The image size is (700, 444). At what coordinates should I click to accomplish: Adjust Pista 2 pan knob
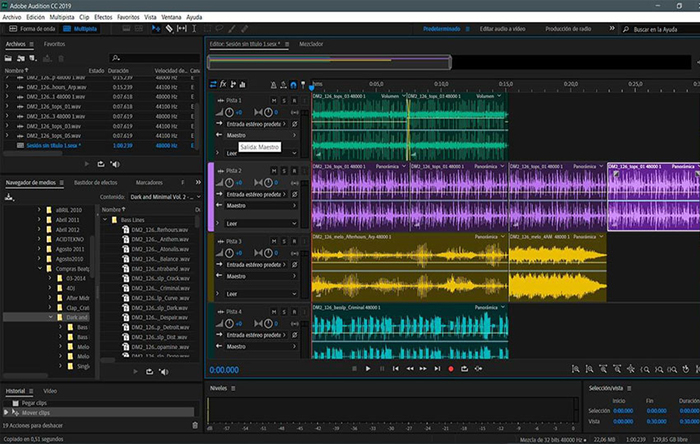[x=268, y=183]
